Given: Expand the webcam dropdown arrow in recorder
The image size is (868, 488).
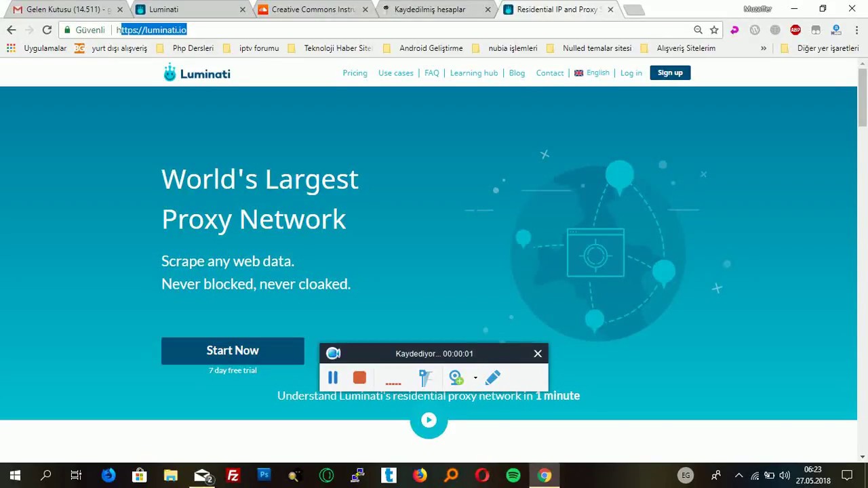Looking at the screenshot, I should pyautogui.click(x=475, y=378).
